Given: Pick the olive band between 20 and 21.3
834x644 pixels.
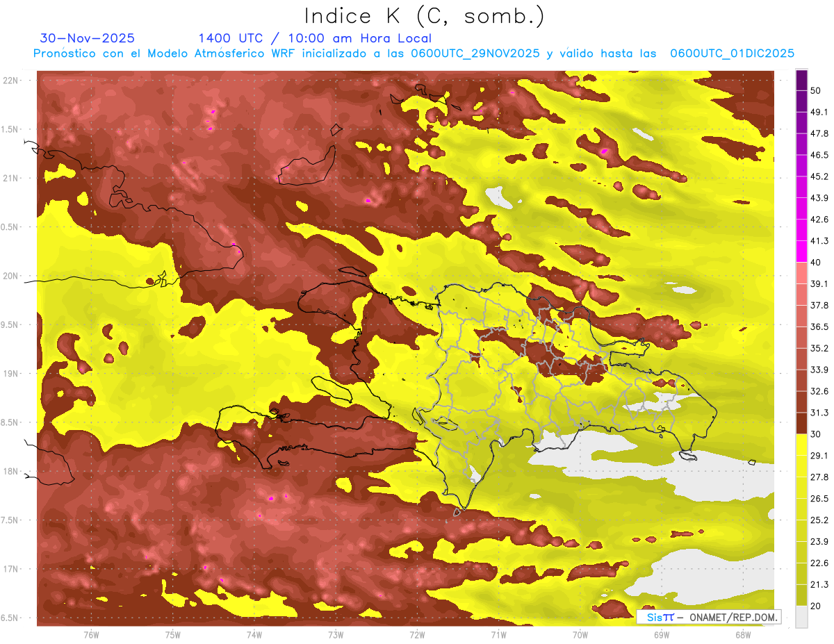Looking at the screenshot, I should (801, 595).
